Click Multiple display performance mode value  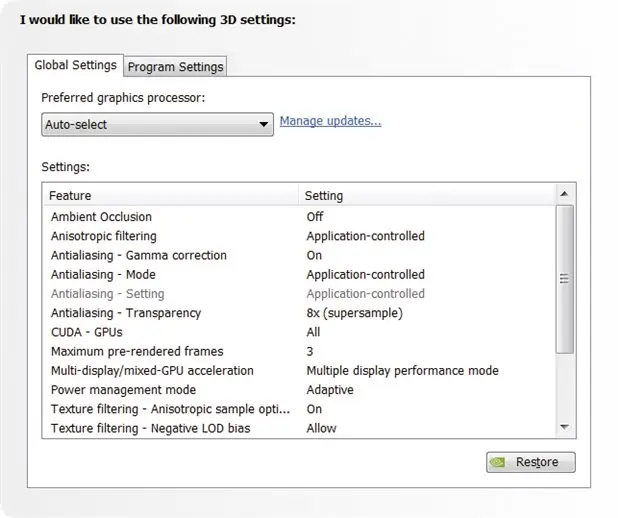click(x=402, y=371)
